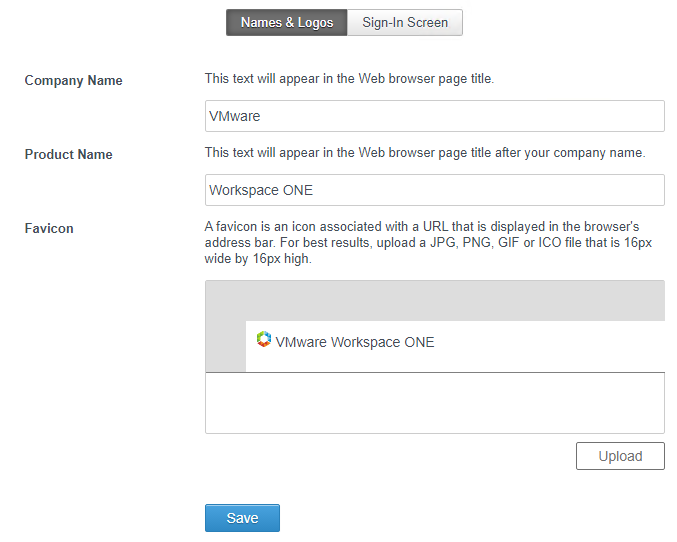Click the empty favicon file box
Viewport: 677px width, 542px height.
tap(434, 403)
